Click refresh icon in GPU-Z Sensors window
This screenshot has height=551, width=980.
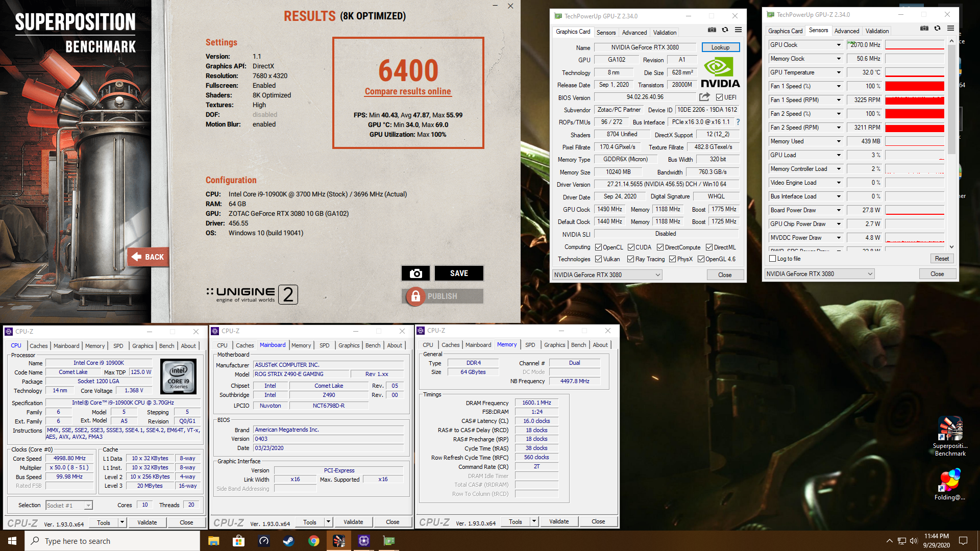[937, 28]
